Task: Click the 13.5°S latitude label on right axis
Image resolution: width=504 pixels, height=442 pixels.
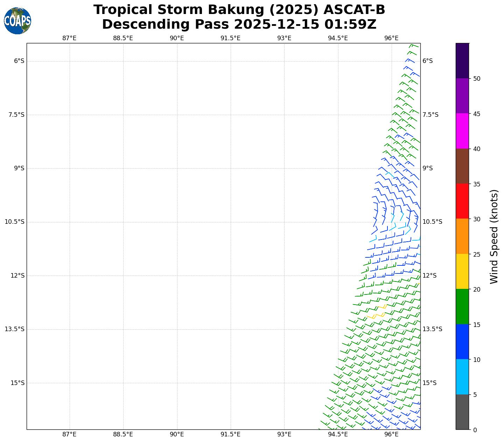Action: click(432, 329)
